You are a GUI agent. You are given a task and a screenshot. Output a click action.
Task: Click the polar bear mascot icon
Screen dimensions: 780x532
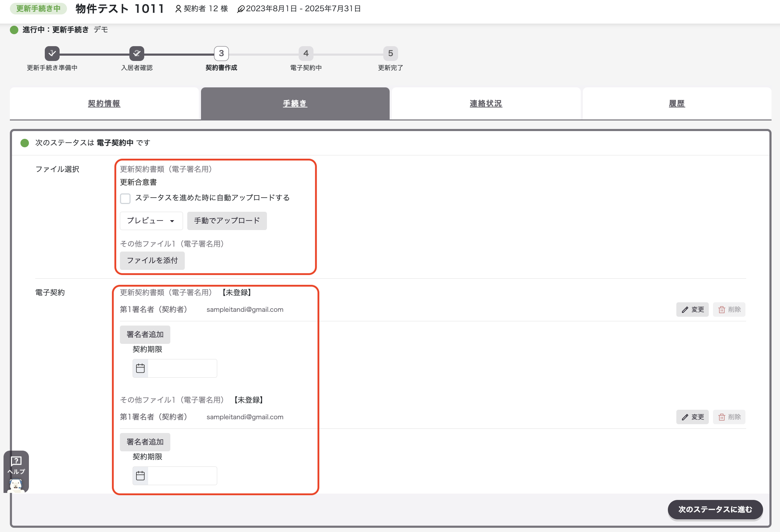[x=16, y=485]
